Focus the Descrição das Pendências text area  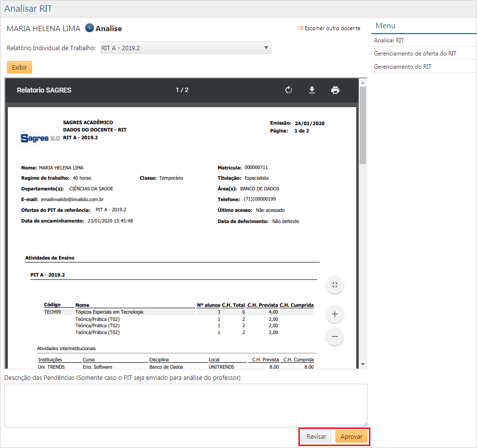185,405
